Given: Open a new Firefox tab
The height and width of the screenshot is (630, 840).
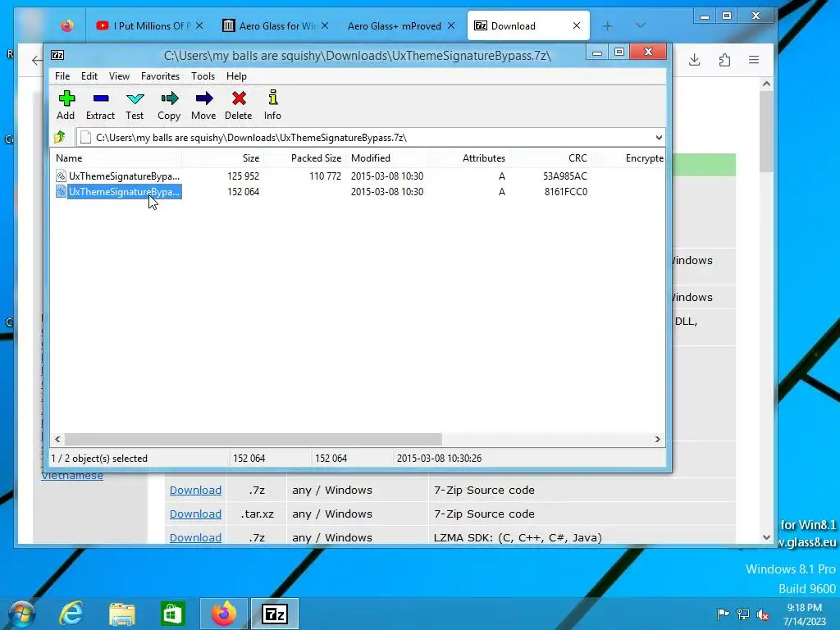Looking at the screenshot, I should coord(607,25).
